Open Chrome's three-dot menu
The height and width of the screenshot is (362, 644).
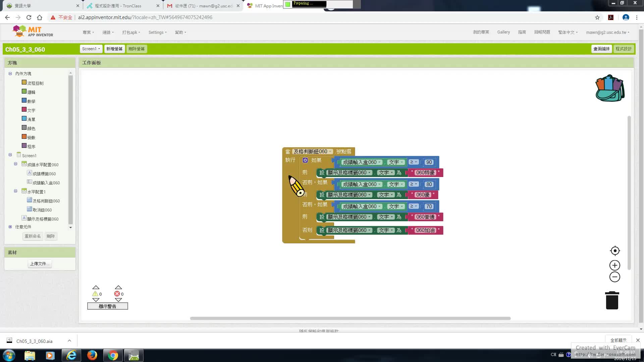coord(637,17)
